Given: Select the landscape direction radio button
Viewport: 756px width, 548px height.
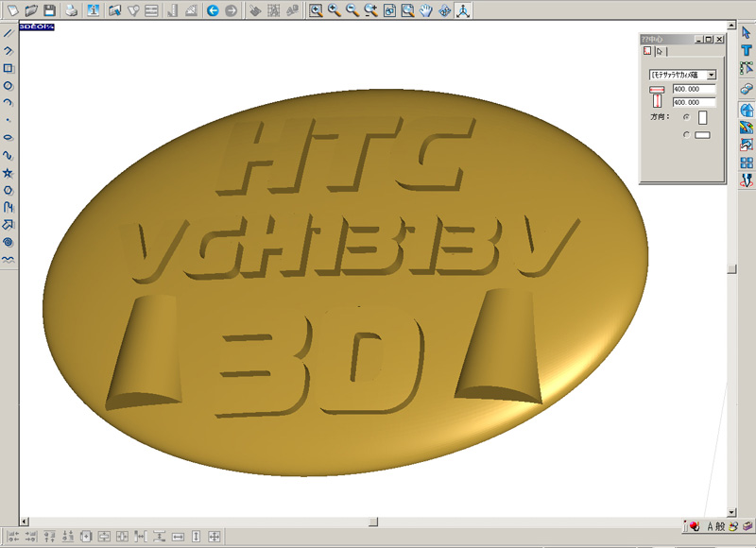Looking at the screenshot, I should click(x=687, y=136).
